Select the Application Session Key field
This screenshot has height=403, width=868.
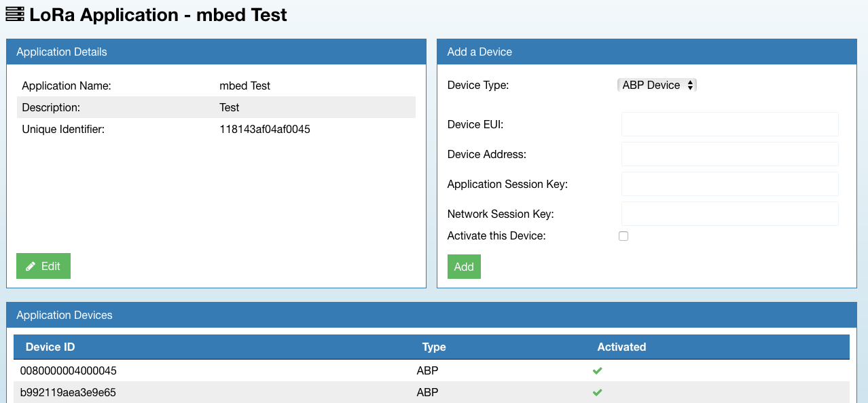pyautogui.click(x=729, y=184)
